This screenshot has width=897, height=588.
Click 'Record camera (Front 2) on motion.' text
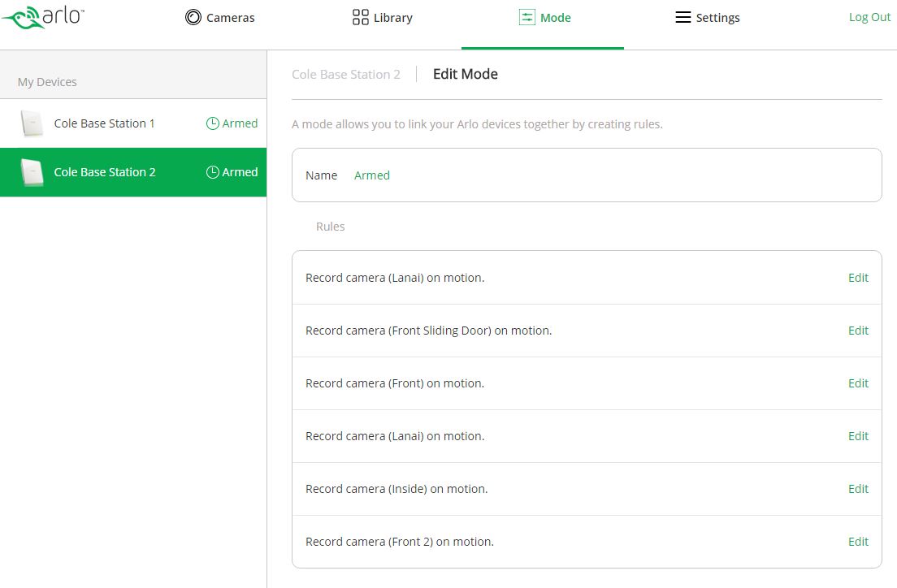pos(399,542)
